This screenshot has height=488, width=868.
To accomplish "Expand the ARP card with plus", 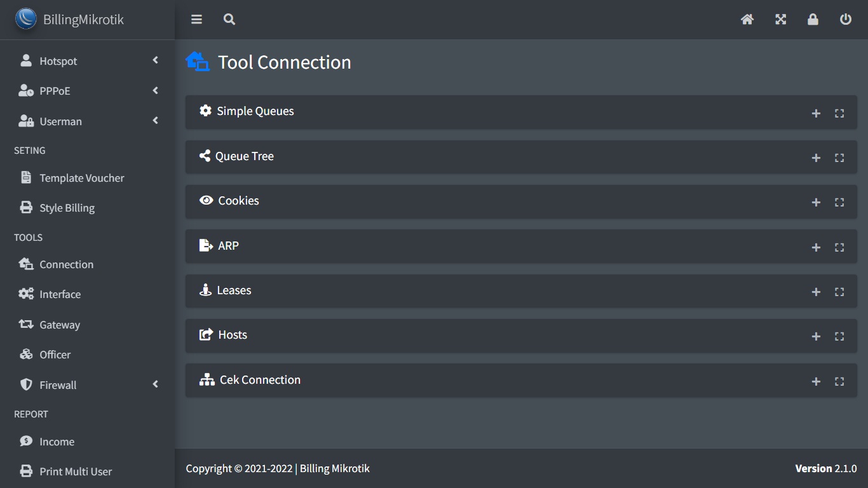I will (817, 248).
